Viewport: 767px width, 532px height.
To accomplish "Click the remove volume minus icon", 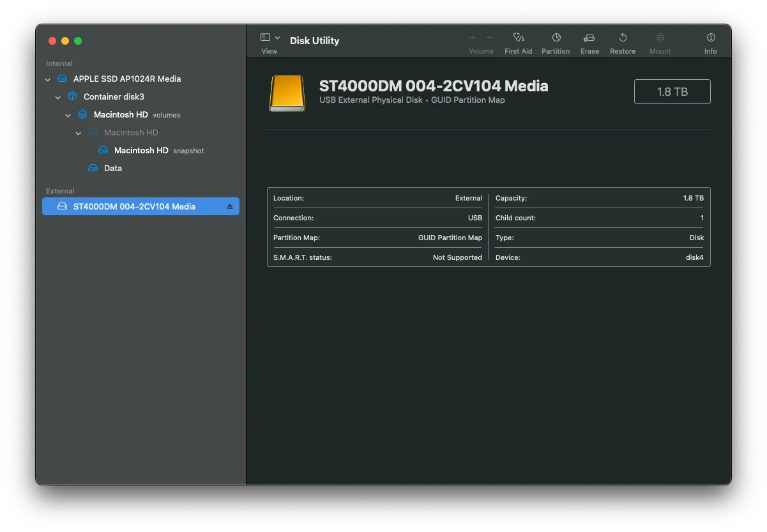I will (489, 38).
